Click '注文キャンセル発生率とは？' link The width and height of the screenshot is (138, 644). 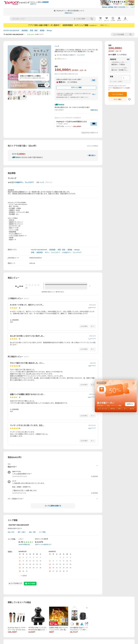43,545
